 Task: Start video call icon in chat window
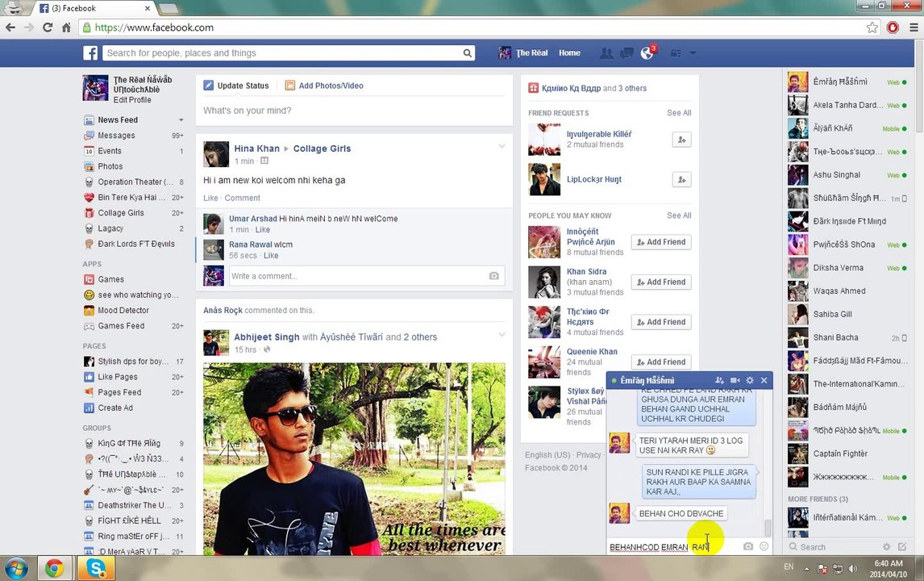(735, 380)
